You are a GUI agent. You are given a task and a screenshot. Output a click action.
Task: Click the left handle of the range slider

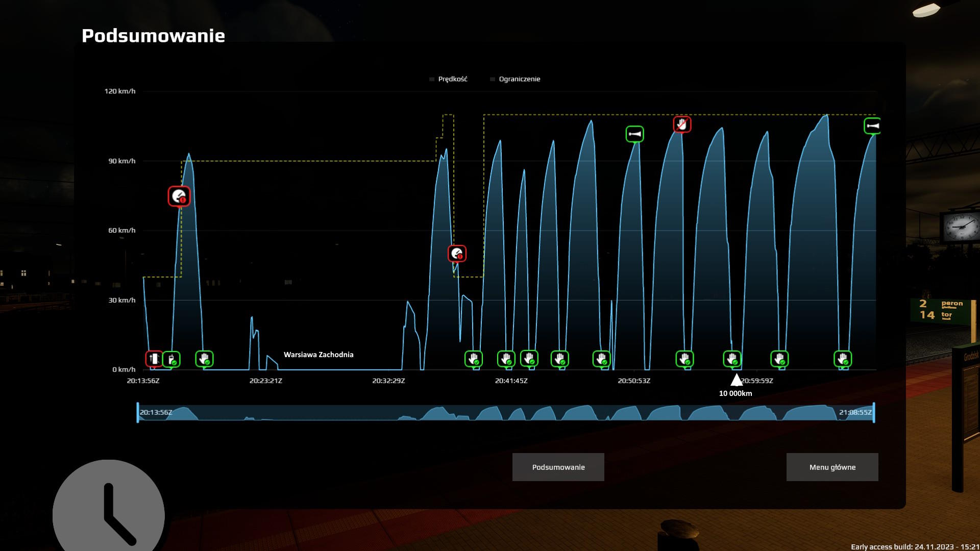point(138,412)
